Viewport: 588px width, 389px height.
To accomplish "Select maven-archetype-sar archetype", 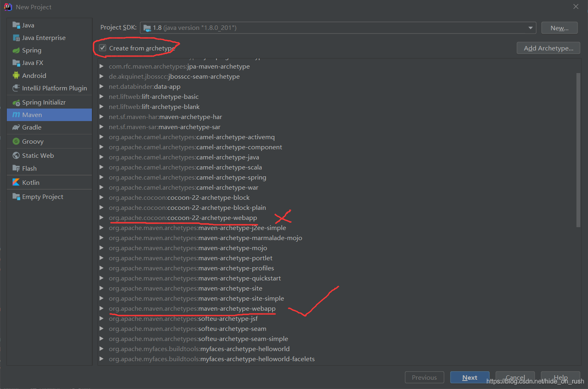I will pyautogui.click(x=164, y=127).
